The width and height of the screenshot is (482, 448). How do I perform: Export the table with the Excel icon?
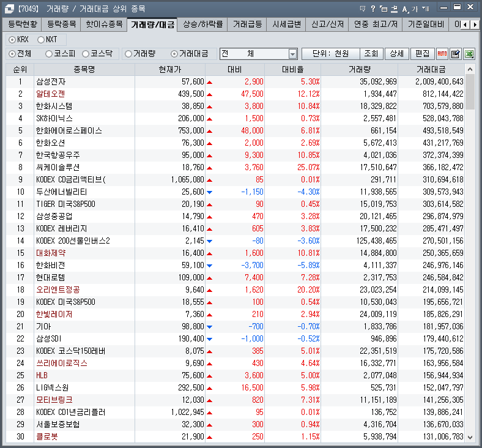469,54
